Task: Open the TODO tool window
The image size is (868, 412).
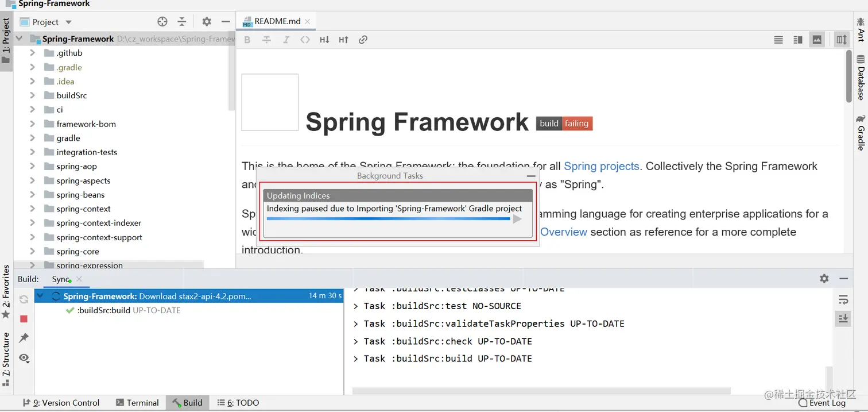Action: pyautogui.click(x=238, y=403)
